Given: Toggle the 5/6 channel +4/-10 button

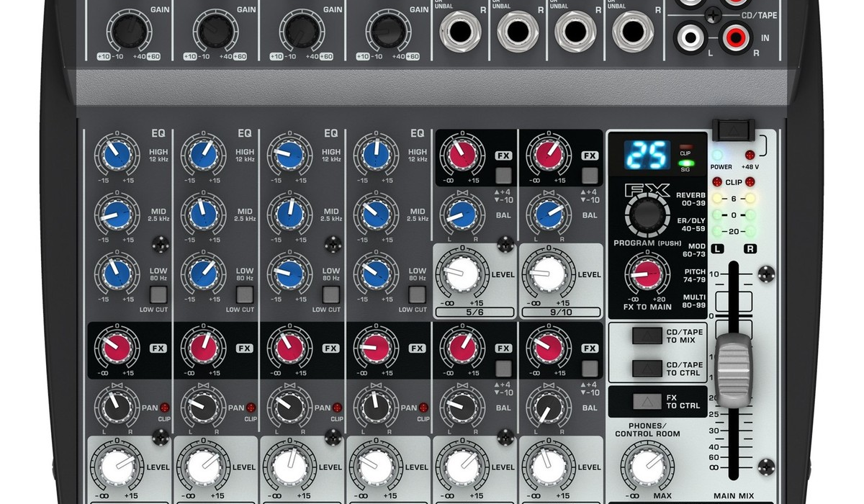Looking at the screenshot, I should pos(504,175).
